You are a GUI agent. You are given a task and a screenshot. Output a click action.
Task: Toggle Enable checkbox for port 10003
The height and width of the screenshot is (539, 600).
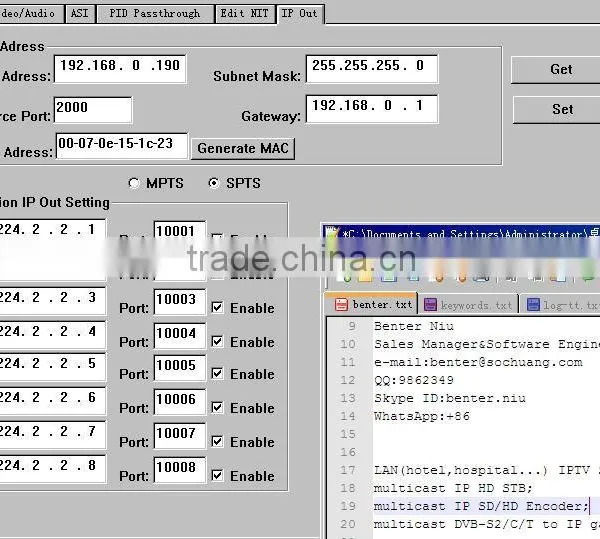point(217,307)
